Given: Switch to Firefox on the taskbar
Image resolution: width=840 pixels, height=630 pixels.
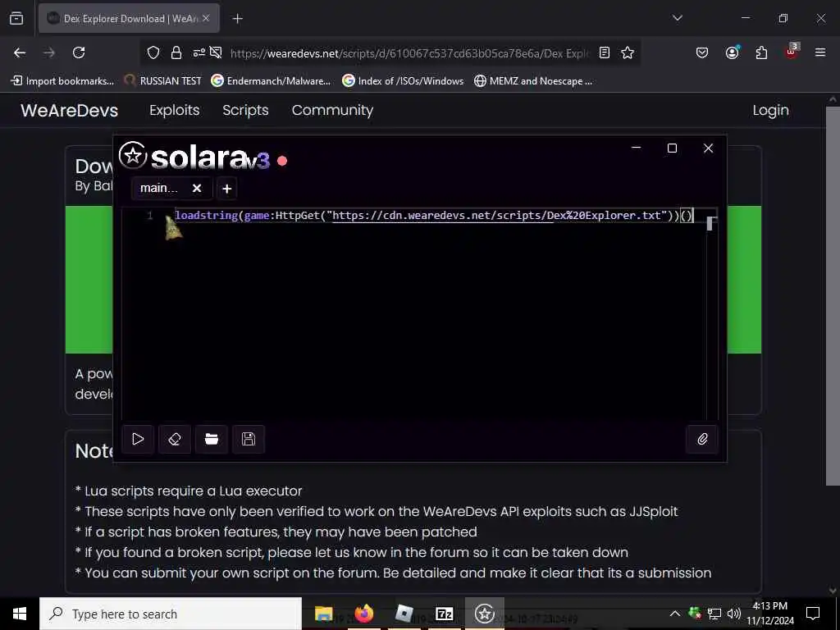Looking at the screenshot, I should click(363, 614).
